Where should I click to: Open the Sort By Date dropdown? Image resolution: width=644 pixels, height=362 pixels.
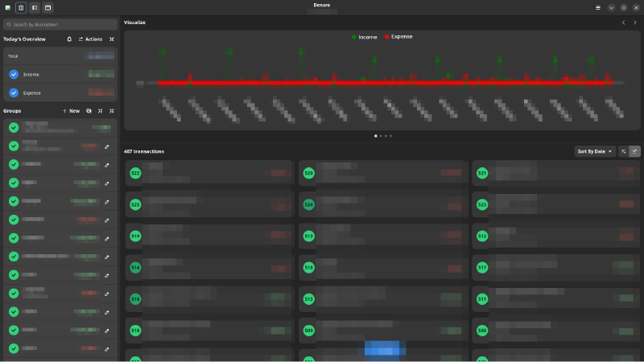(x=594, y=151)
